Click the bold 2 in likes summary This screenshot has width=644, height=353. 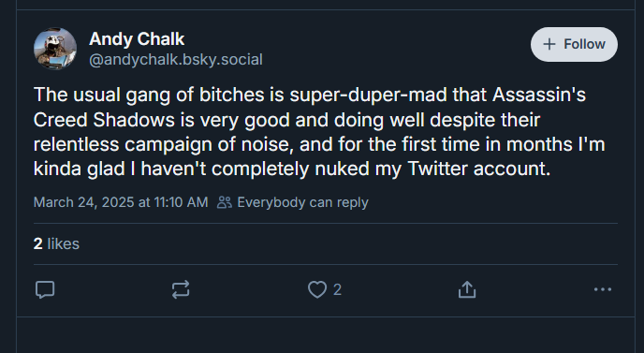[x=37, y=243]
